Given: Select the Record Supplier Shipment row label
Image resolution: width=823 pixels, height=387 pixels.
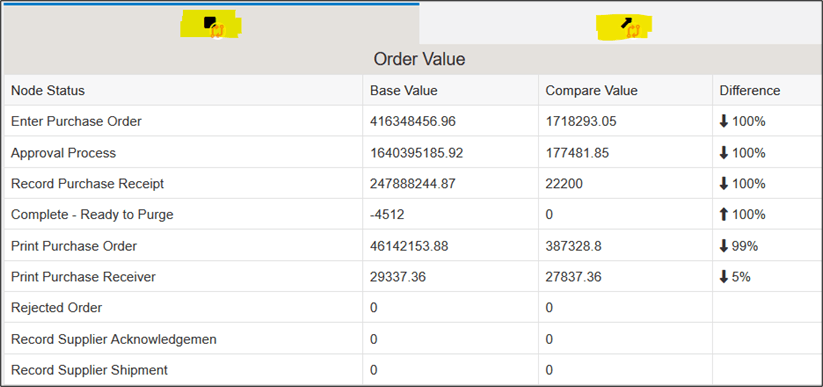Looking at the screenshot, I should [89, 370].
